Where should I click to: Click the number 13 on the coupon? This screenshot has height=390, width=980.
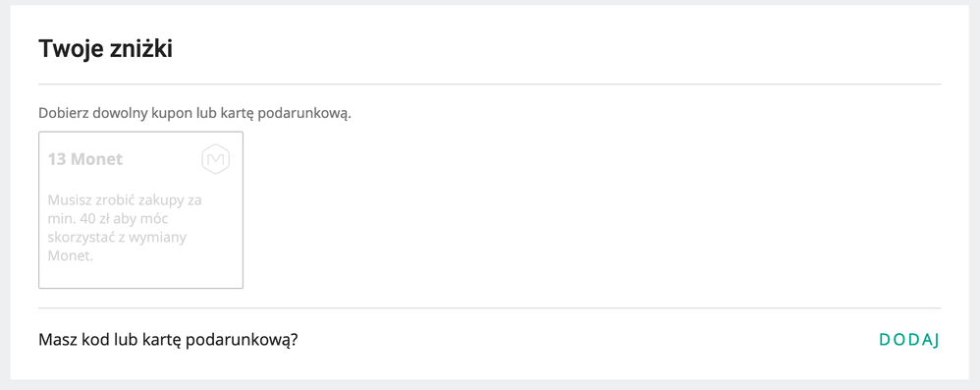tap(57, 159)
